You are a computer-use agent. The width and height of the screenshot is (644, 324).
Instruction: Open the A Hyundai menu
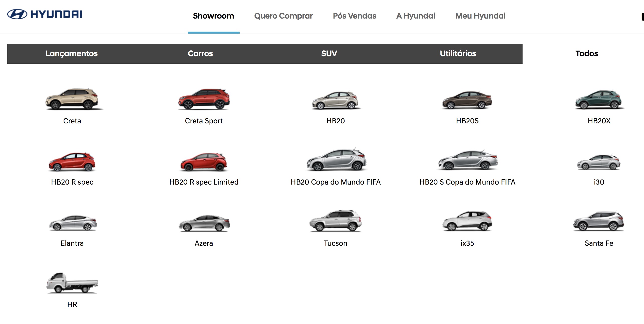416,16
